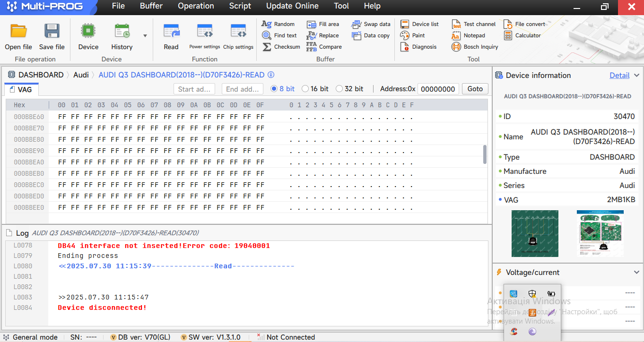The width and height of the screenshot is (644, 342).
Task: Open the Detail link
Action: tap(619, 75)
